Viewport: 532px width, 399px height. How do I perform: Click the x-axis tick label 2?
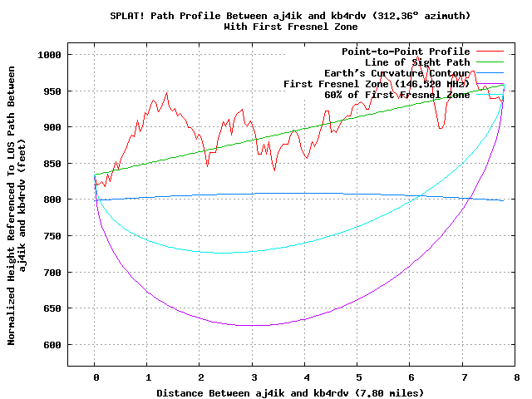pyautogui.click(x=201, y=377)
